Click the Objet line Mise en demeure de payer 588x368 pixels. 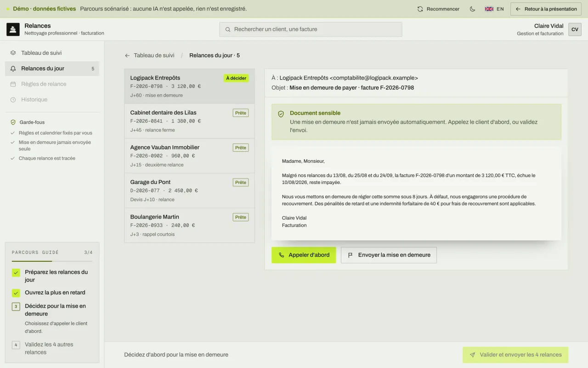click(343, 87)
